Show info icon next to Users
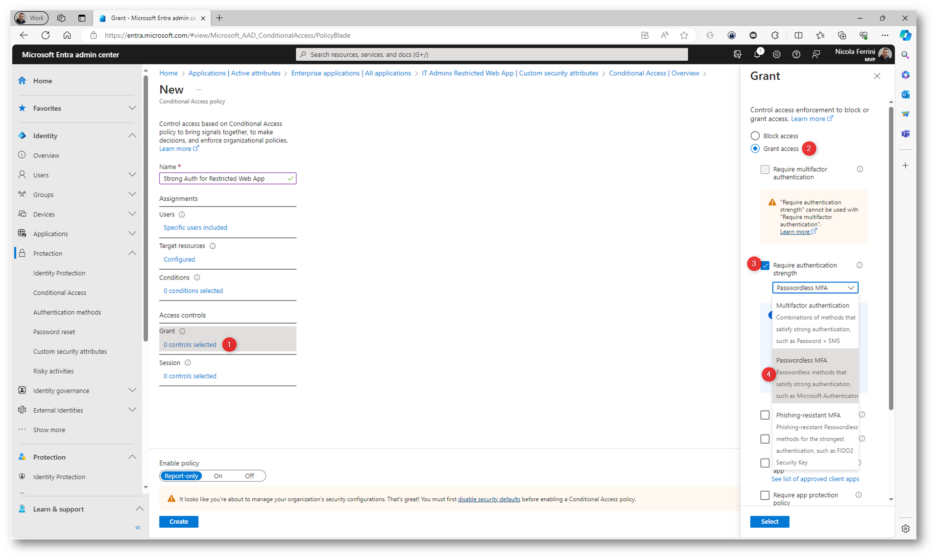Viewport: 937px width, 560px height. (x=182, y=214)
